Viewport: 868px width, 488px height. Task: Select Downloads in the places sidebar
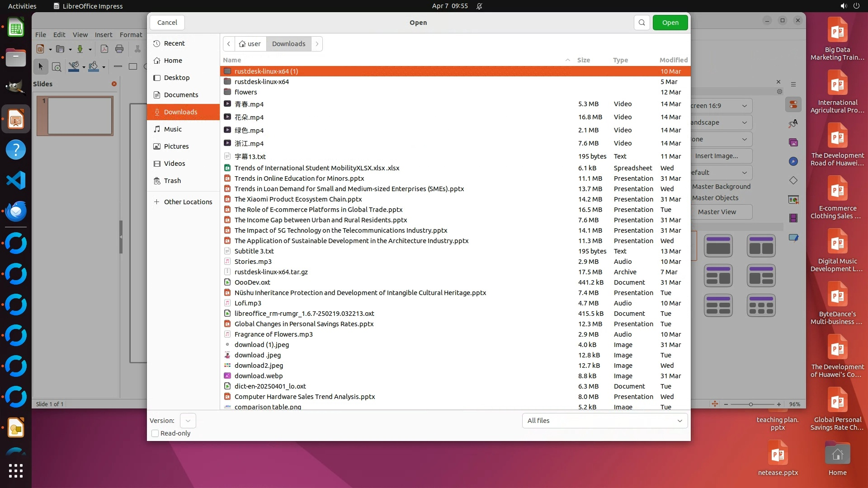click(180, 112)
